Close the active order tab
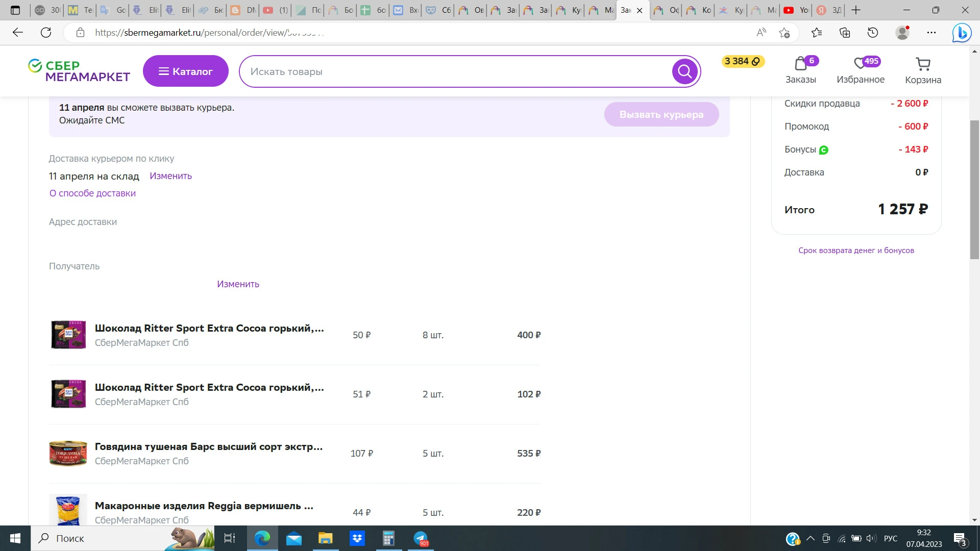Image resolution: width=980 pixels, height=551 pixels. point(640,10)
